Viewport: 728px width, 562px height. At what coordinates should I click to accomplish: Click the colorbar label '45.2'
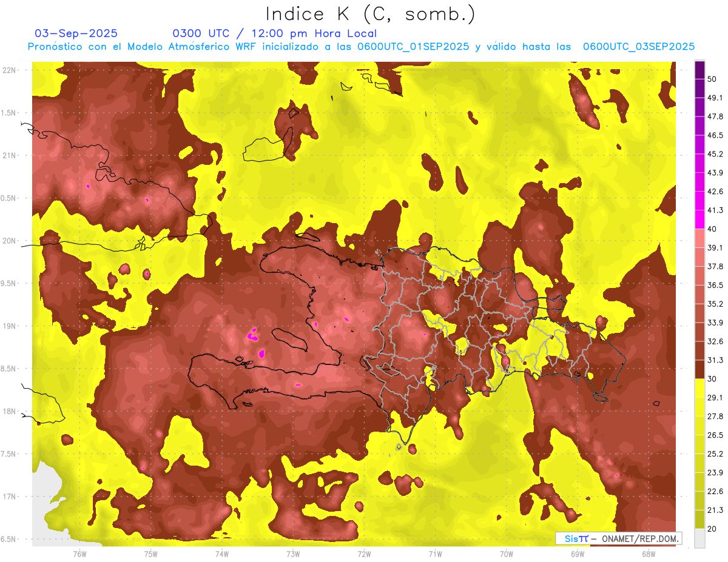tap(715, 154)
